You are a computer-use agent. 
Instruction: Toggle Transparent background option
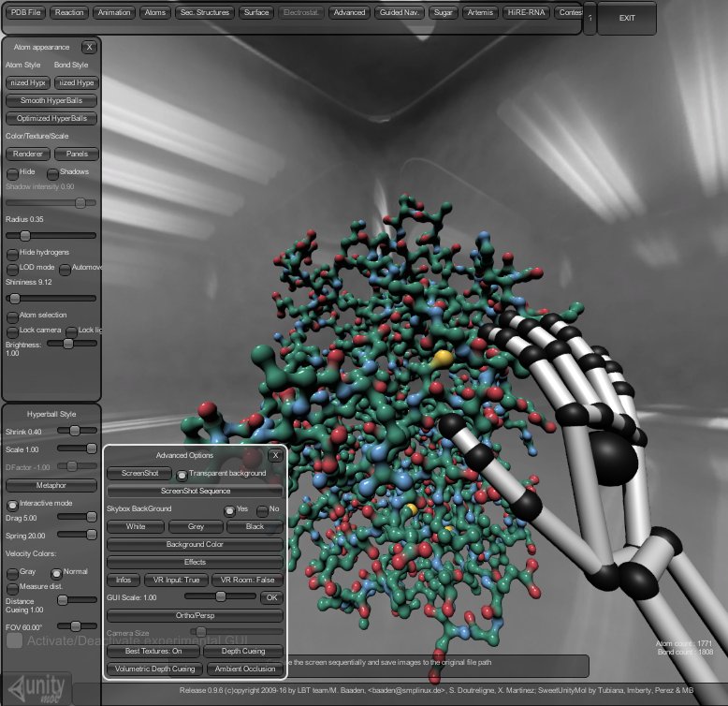click(x=182, y=474)
